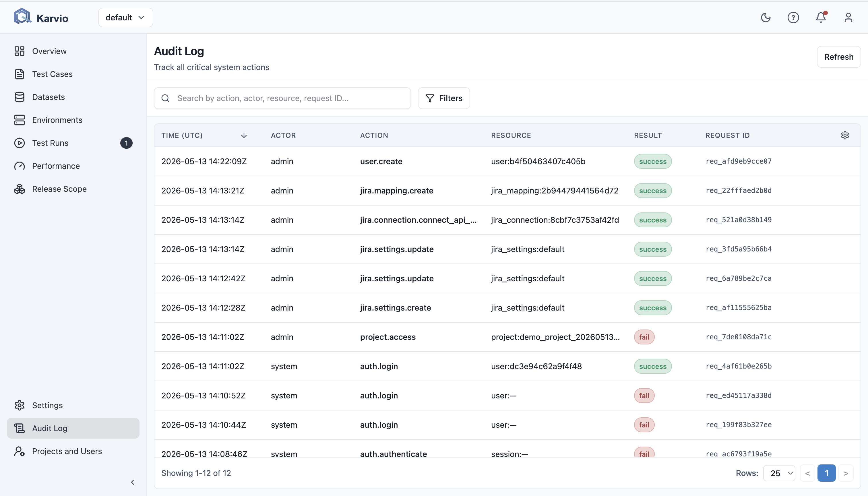The image size is (868, 496).
Task: Open the help question mark icon
Action: point(793,18)
